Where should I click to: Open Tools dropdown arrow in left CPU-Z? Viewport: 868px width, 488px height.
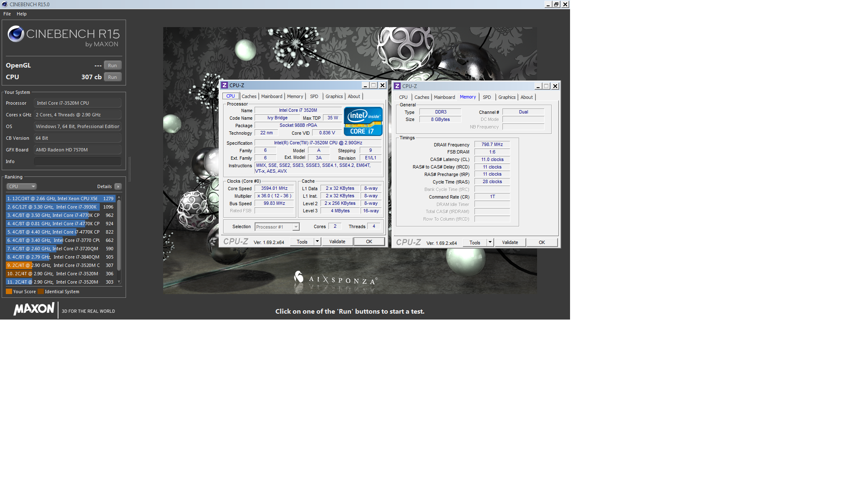click(317, 241)
